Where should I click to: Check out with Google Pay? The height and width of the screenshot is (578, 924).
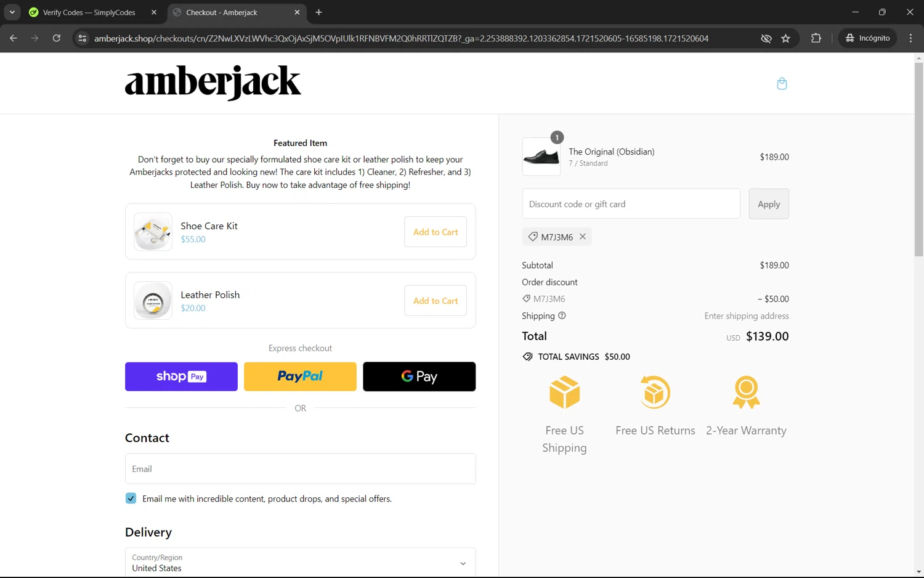click(x=419, y=377)
